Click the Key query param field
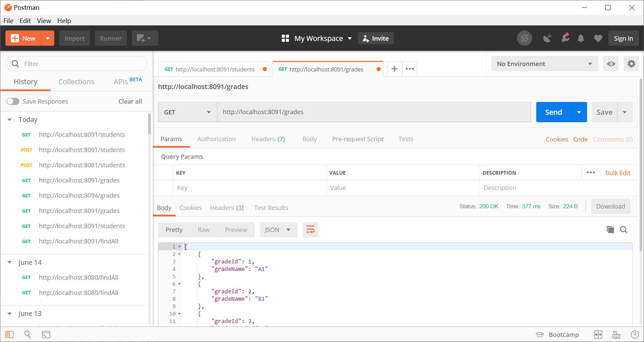Screen dimensions: 644x342 click(250, 188)
